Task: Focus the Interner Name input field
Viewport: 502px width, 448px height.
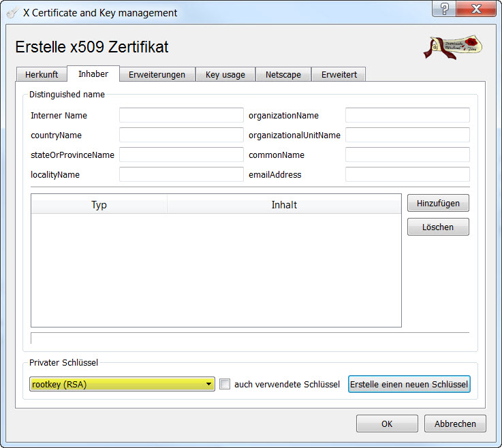Action: point(181,115)
